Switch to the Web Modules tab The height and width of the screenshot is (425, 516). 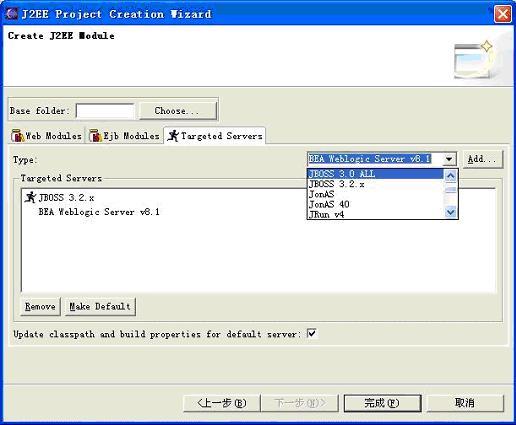(46, 136)
